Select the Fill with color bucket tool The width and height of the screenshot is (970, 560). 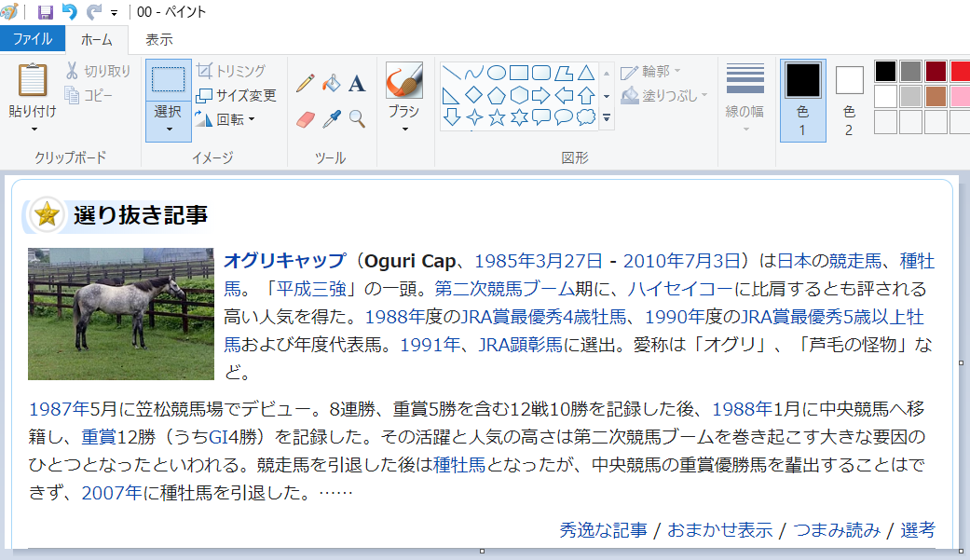point(332,84)
